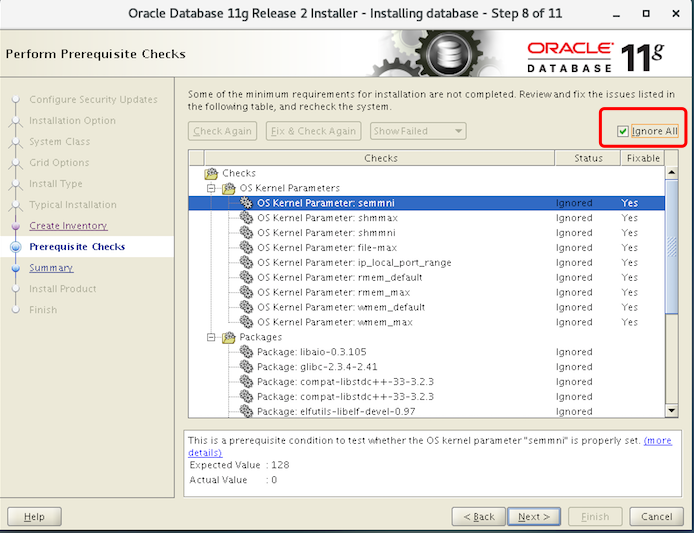Viewport: 694px width, 533px height.
Task: Click the gear icon beside rmem_default
Action: click(246, 277)
